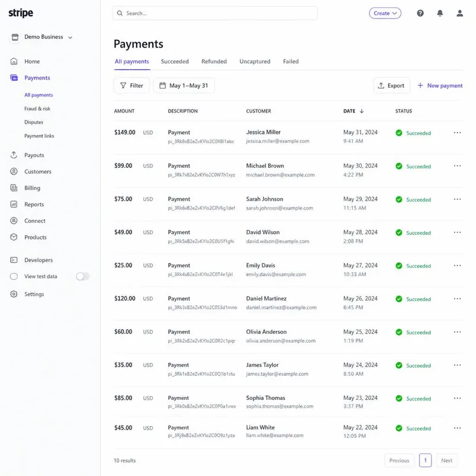This screenshot has height=476, width=476.
Task: Open the help question mark icon
Action: (x=420, y=13)
